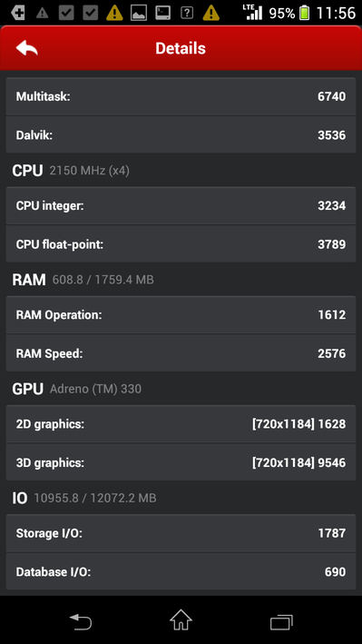Select the RAM Operation score row
This screenshot has width=362, height=644.
pyautogui.click(x=181, y=314)
